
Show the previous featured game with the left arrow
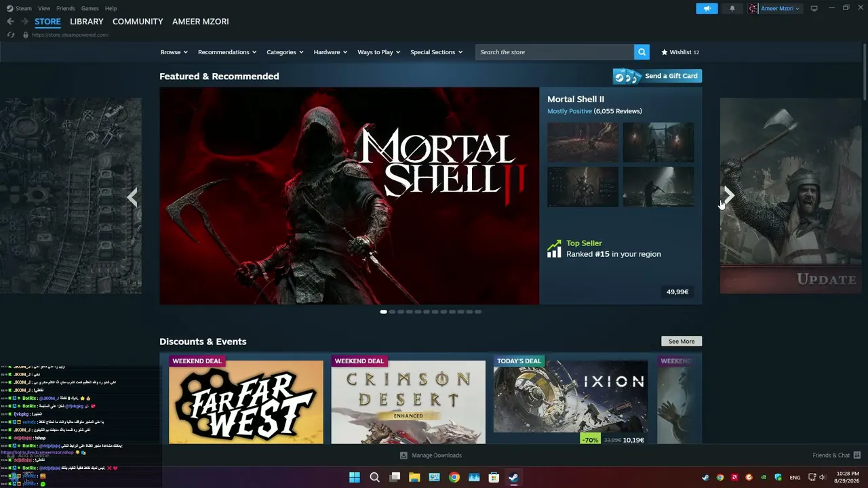(x=132, y=197)
